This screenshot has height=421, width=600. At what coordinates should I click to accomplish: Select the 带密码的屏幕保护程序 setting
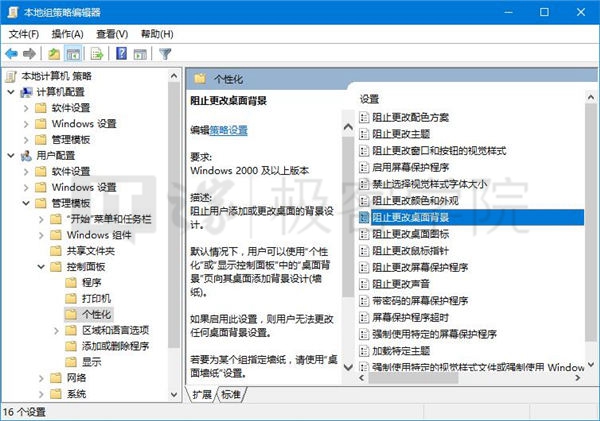point(420,300)
